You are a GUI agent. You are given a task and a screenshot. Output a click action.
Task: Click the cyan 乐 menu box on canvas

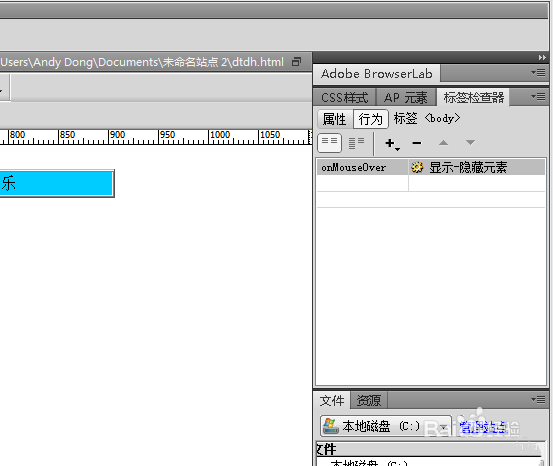click(56, 183)
